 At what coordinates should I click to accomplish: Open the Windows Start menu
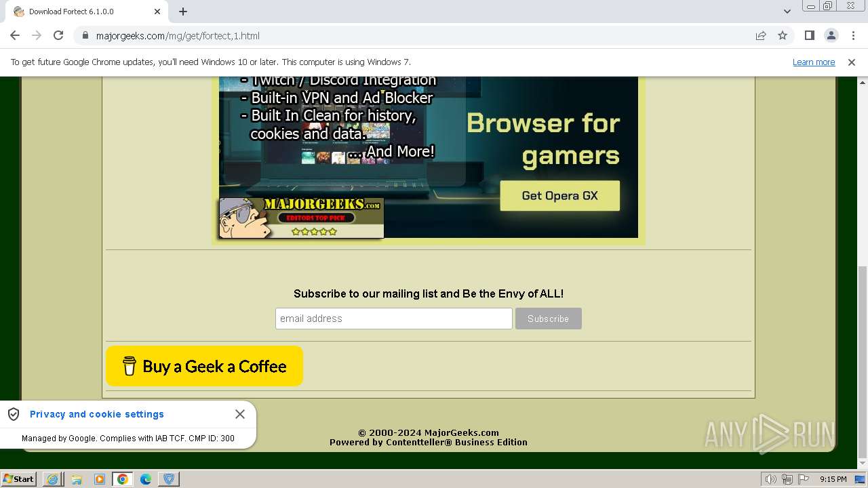19,479
